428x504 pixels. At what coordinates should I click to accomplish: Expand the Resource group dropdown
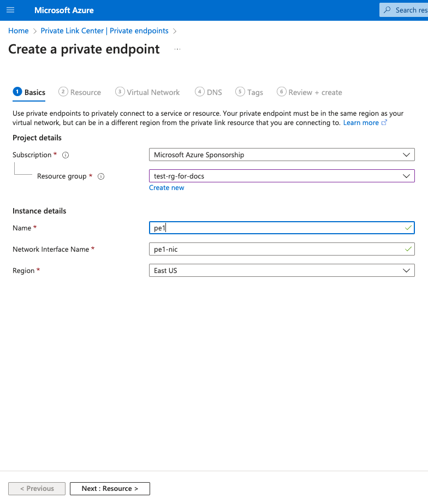coord(406,176)
